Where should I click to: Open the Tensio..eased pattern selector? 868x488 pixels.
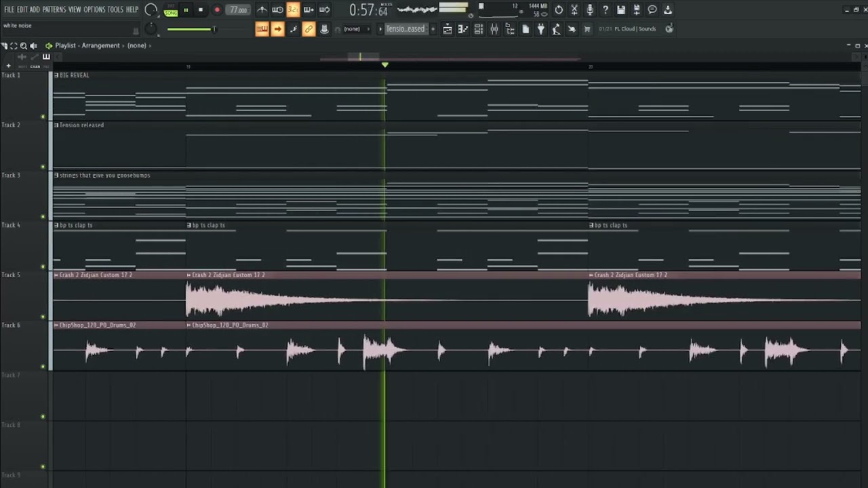405,29
